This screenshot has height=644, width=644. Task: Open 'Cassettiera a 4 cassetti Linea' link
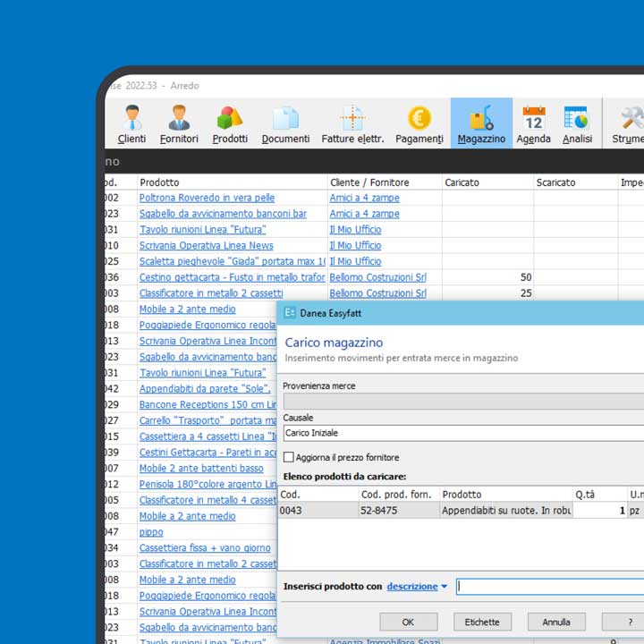208,436
